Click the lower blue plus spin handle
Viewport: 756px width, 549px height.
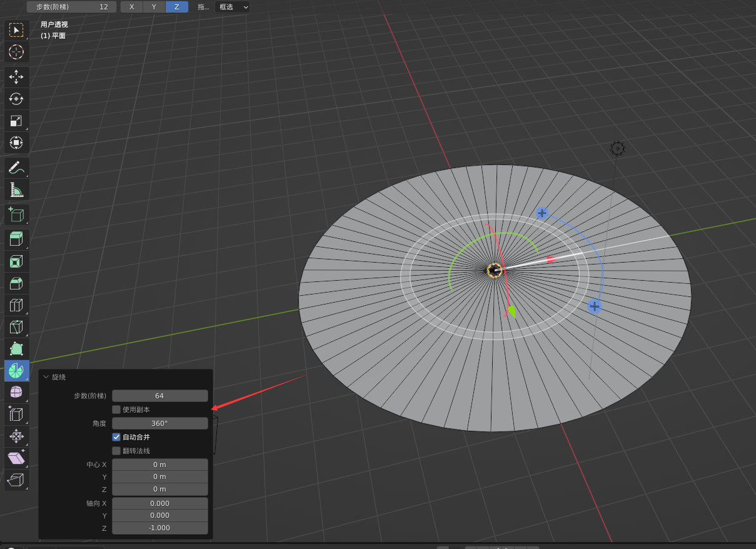coord(595,306)
